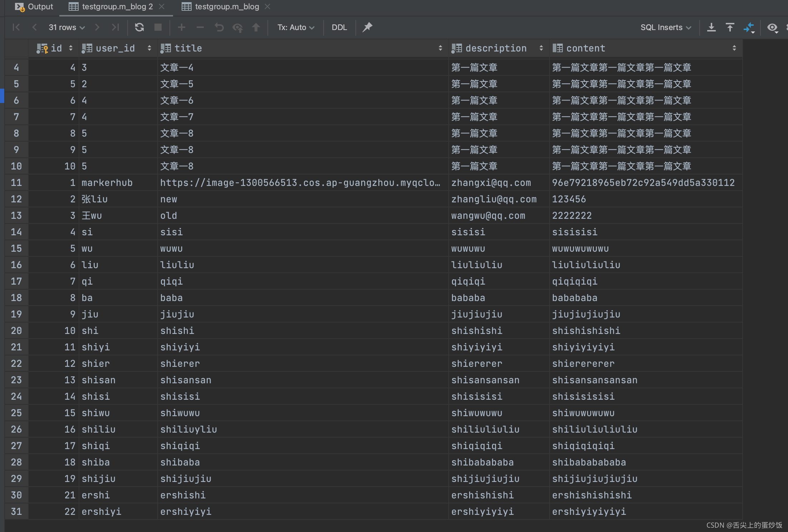The image size is (788, 532).
Task: Click the Submit changes up-arrow icon
Action: point(256,27)
